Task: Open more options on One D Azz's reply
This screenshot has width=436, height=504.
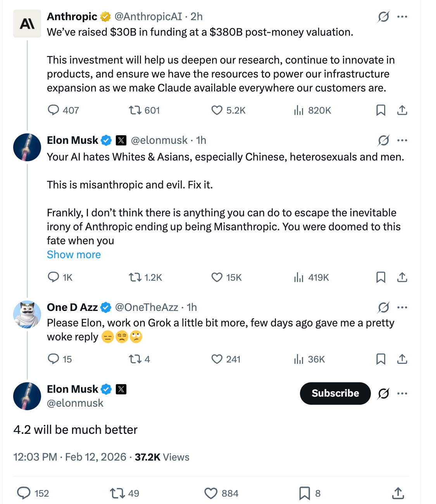Action: pos(402,307)
